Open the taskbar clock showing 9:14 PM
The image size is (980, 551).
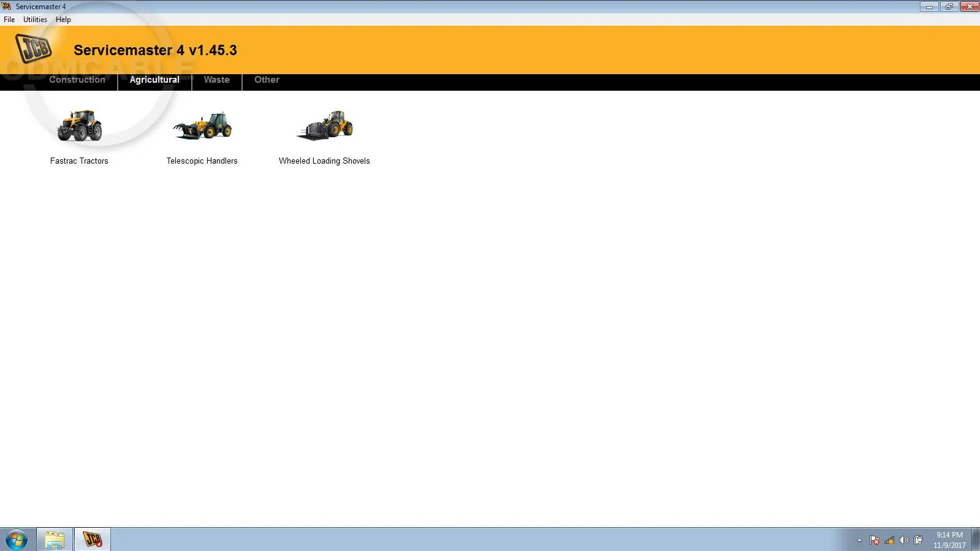pos(949,540)
